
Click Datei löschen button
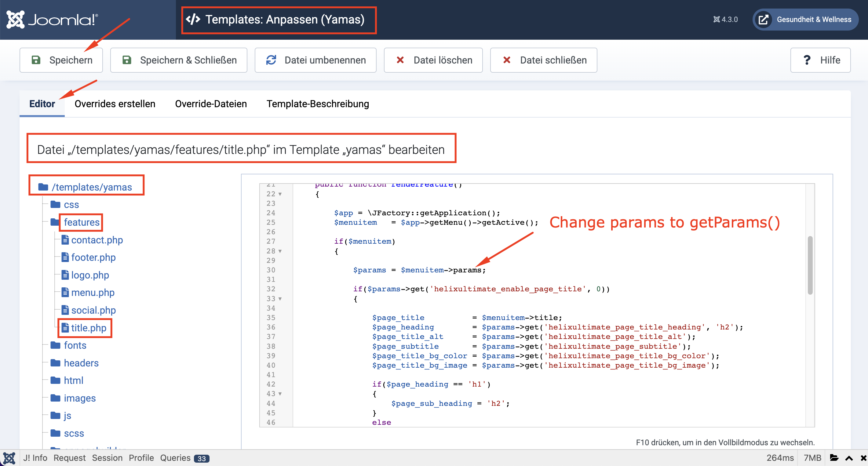(x=433, y=60)
